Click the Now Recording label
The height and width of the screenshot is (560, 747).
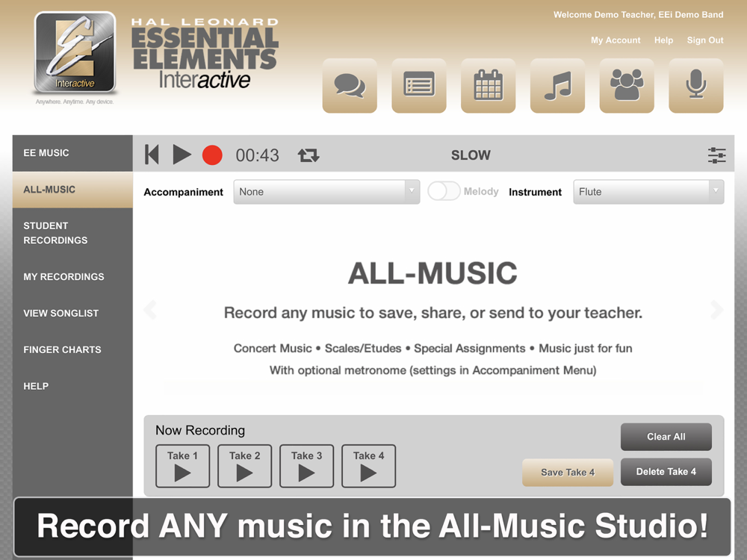[200, 431]
